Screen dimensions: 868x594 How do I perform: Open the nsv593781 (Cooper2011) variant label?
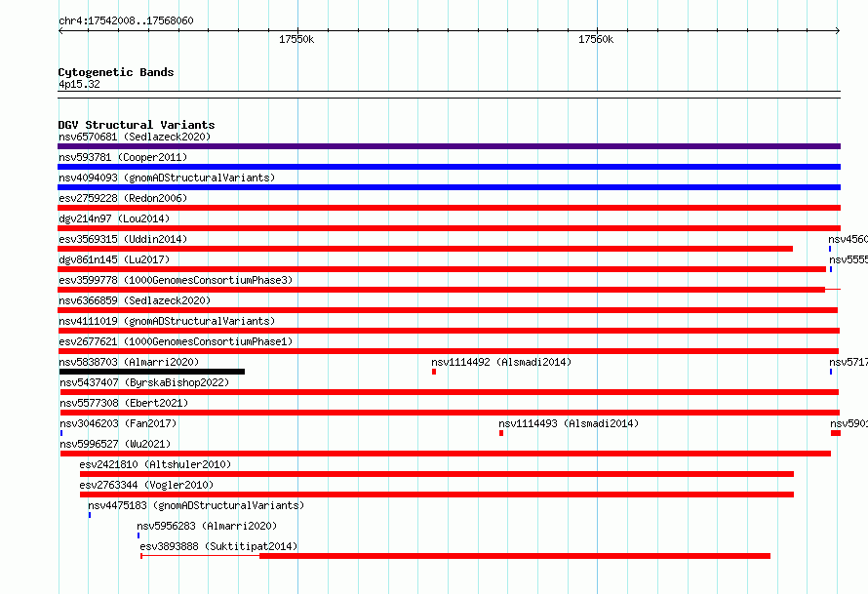pos(123,157)
